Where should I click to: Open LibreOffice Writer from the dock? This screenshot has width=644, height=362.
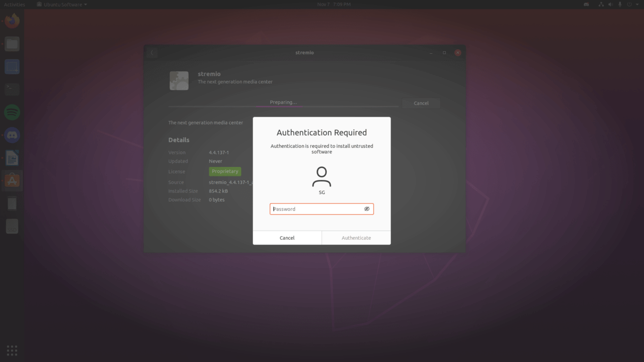tap(12, 158)
